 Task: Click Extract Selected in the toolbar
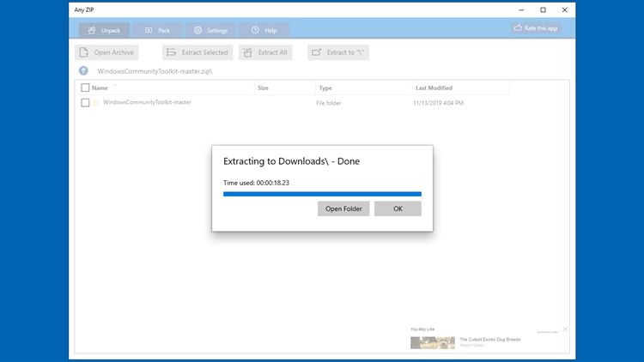click(197, 52)
